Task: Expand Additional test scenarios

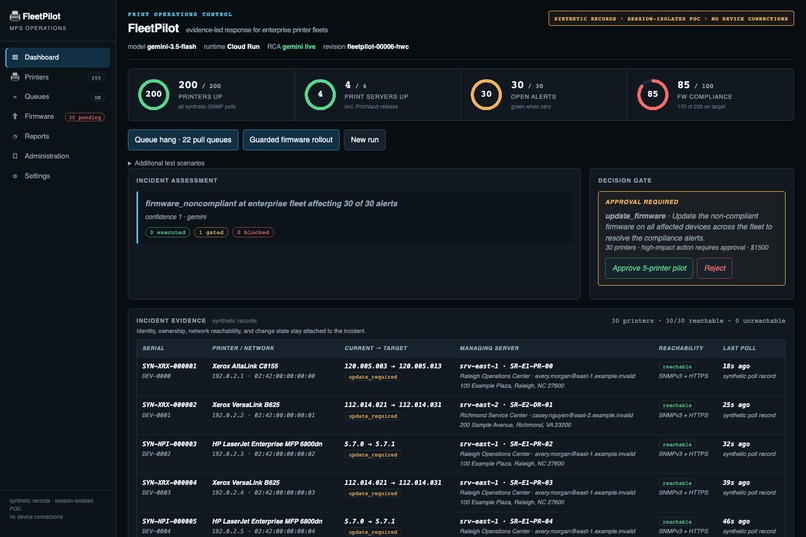Action: pyautogui.click(x=166, y=163)
